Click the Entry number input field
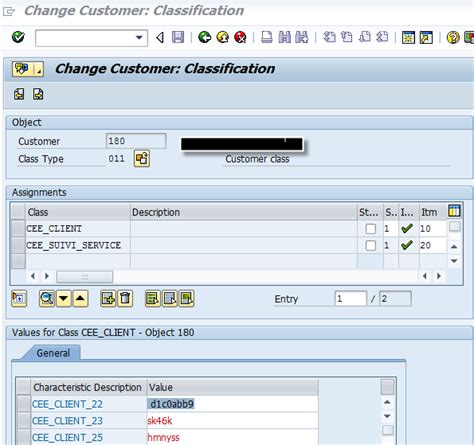 [350, 298]
